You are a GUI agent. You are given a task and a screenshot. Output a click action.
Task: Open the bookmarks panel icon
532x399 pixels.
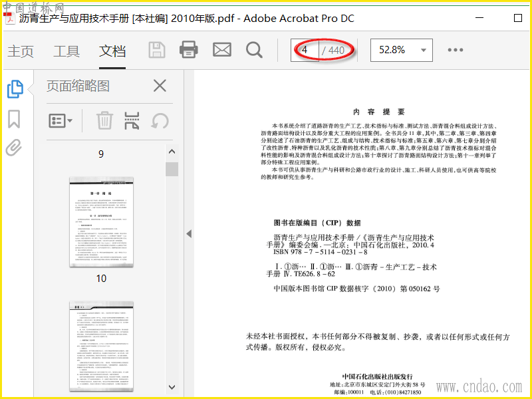tap(14, 119)
